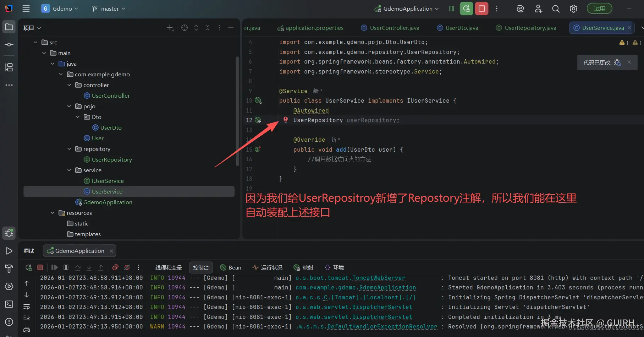The height and width of the screenshot is (337, 644).
Task: Collapse the repository package
Action: [x=69, y=149]
